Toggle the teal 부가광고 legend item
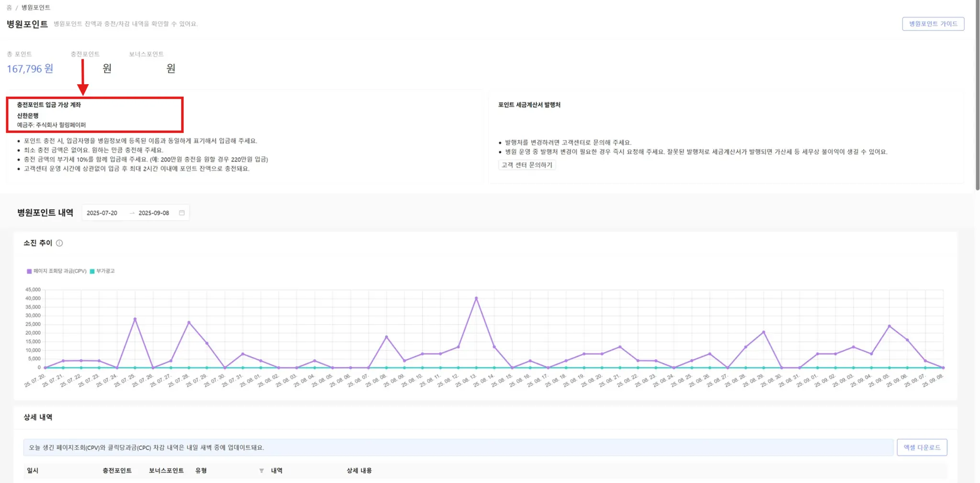This screenshot has height=483, width=980. [x=102, y=271]
